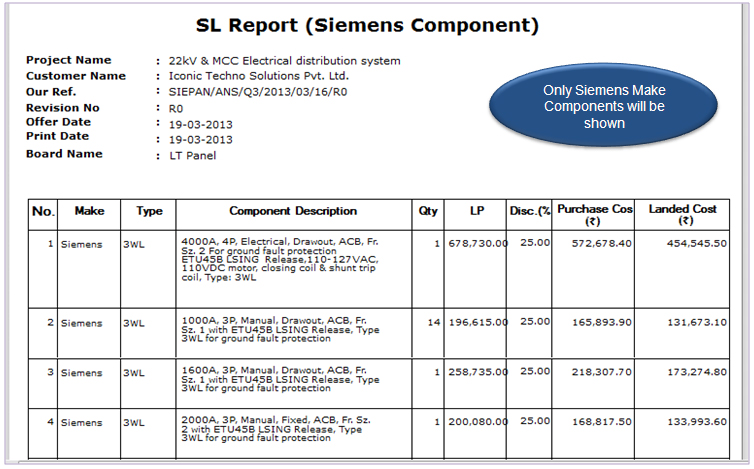Click purchase cost 572,678.40
Screen dimensions: 754x469
pyautogui.click(x=602, y=243)
